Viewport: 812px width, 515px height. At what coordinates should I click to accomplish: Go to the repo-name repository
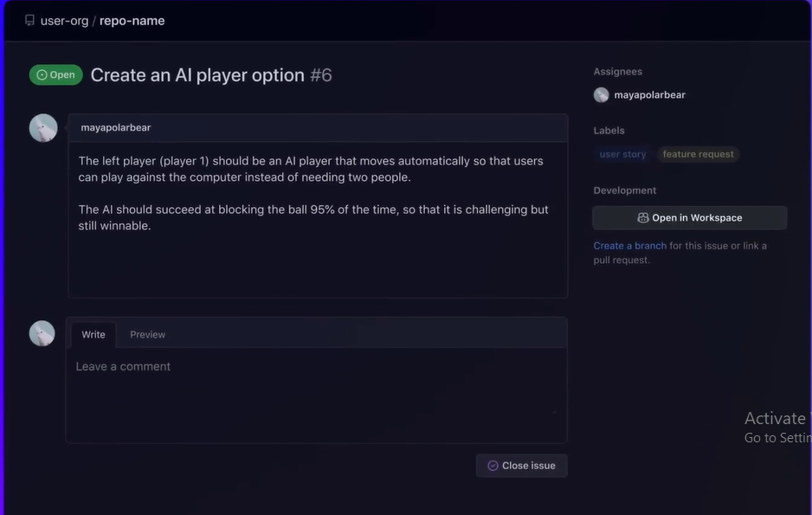tap(132, 21)
